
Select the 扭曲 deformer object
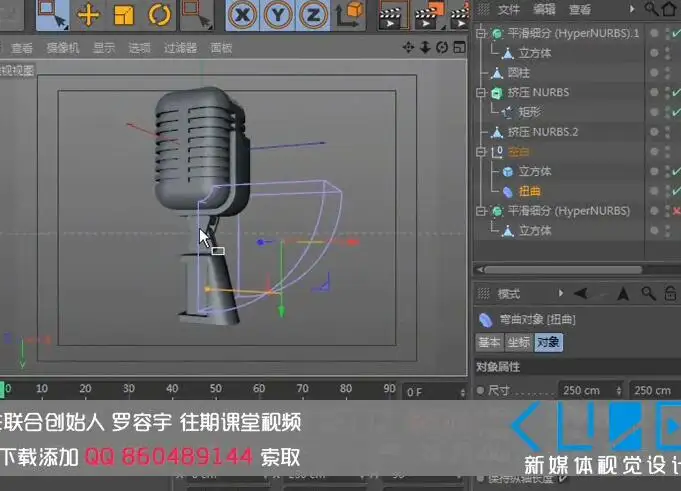pyautogui.click(x=529, y=191)
